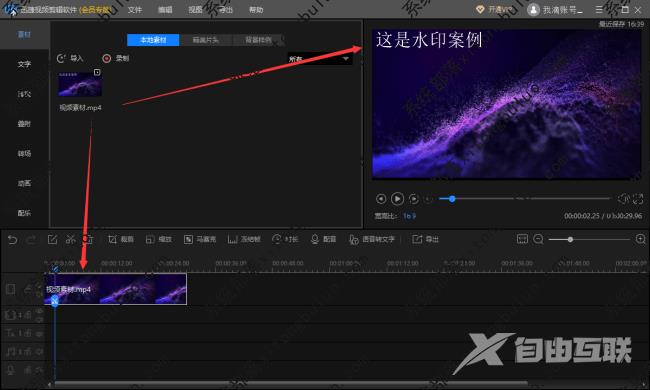The height and width of the screenshot is (390, 650).
Task: Click the fit-timeline icon beside zoom out
Action: click(522, 239)
